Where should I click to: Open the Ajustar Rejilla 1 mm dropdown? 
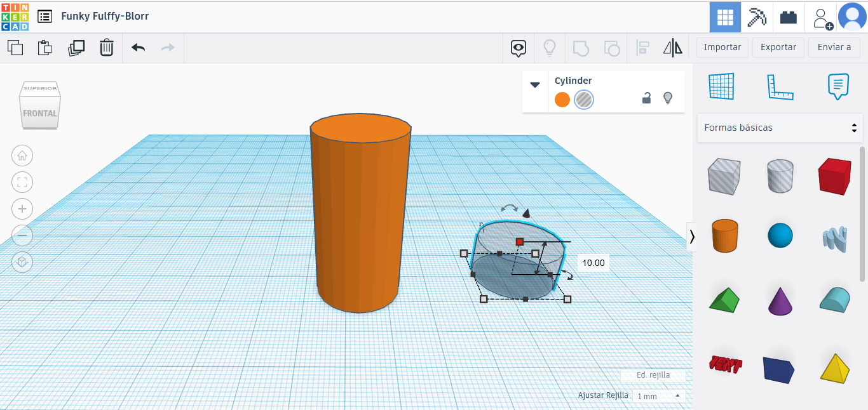(x=658, y=396)
